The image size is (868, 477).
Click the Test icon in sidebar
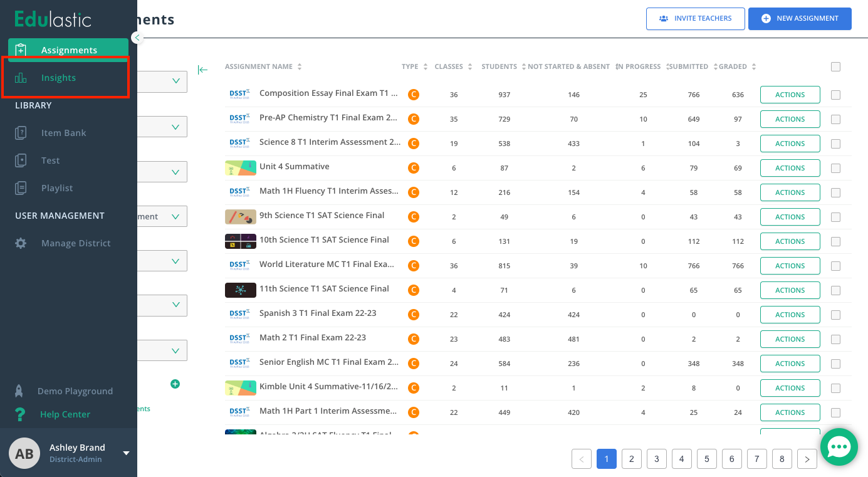(x=21, y=160)
